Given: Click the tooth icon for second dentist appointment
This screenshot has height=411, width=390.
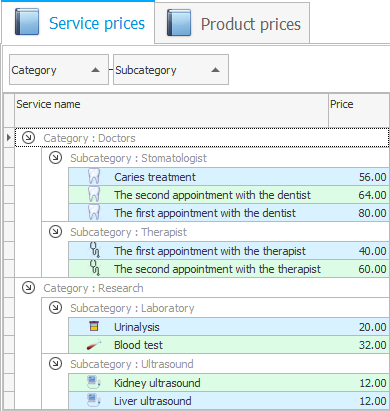Looking at the screenshot, I should (94, 194).
